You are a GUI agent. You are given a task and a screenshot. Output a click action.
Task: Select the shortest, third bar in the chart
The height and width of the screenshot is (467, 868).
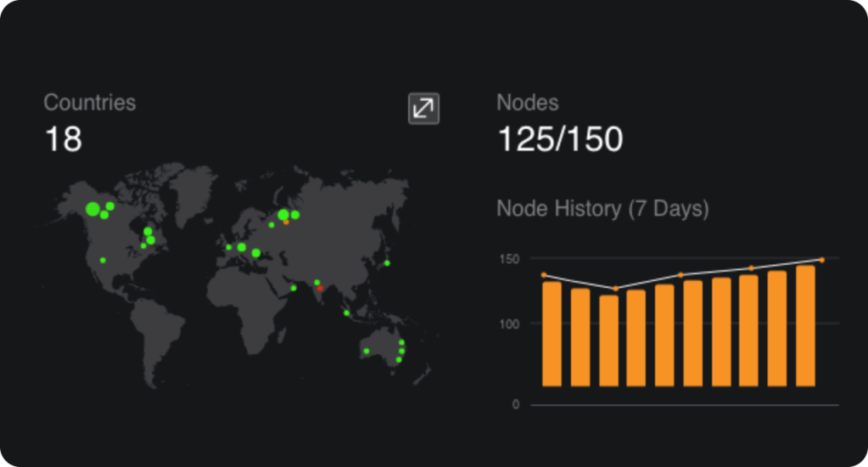click(x=608, y=340)
